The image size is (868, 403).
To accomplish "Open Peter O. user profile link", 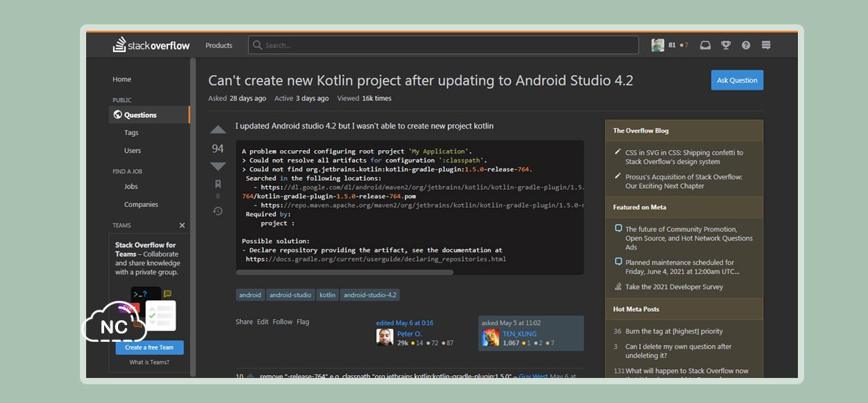I will (x=410, y=334).
